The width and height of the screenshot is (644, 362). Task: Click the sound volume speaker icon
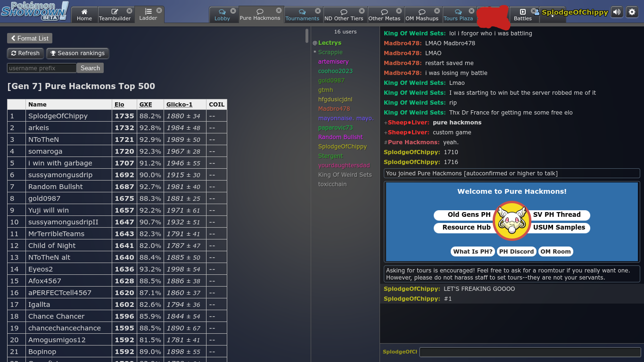click(617, 12)
